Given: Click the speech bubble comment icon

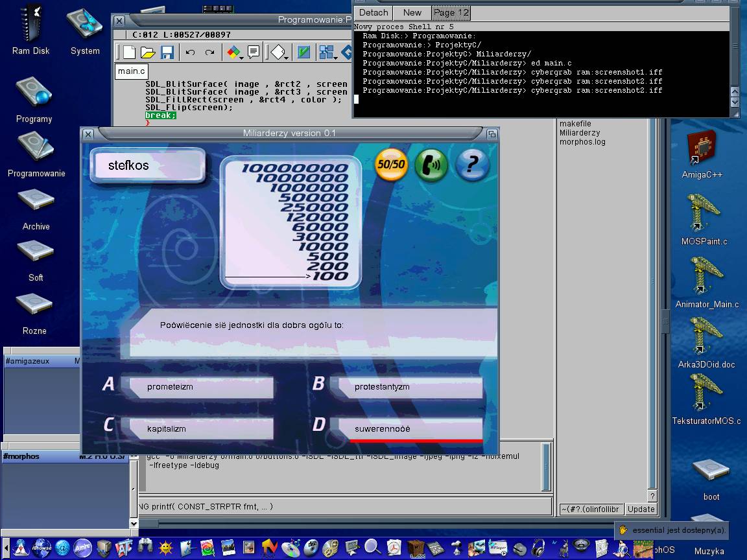Looking at the screenshot, I should (254, 51).
